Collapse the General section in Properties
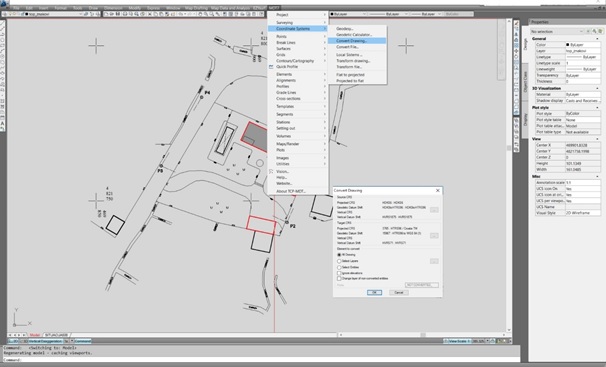606x367 pixels. (597, 39)
